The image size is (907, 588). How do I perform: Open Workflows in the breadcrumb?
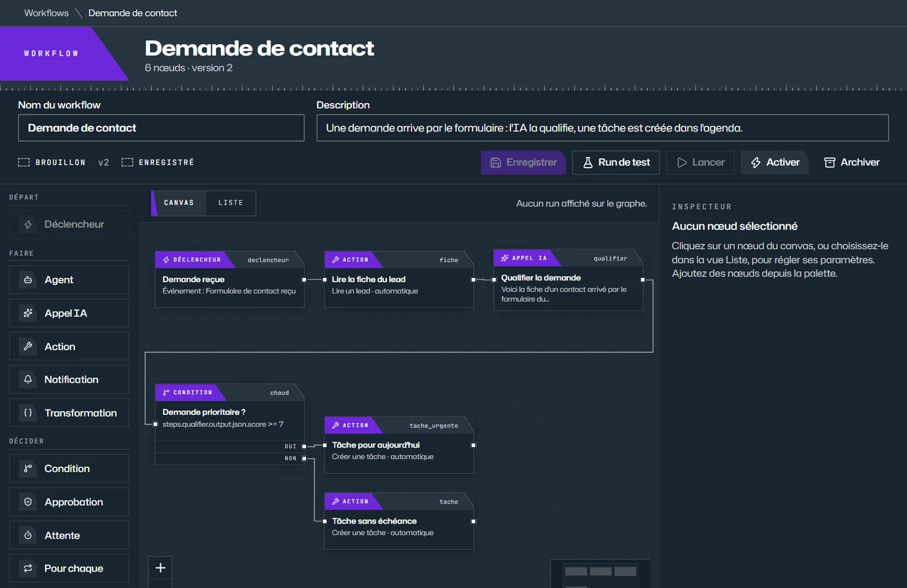point(46,13)
